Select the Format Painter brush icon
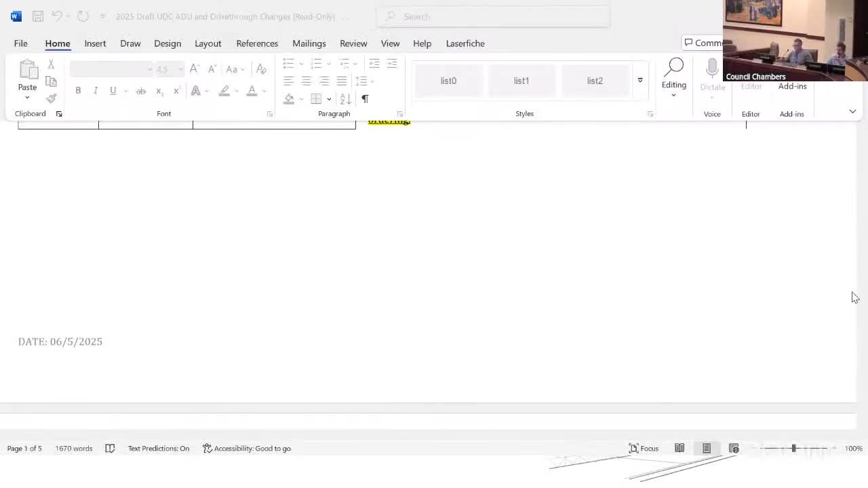This screenshot has height=488, width=868. (x=51, y=98)
